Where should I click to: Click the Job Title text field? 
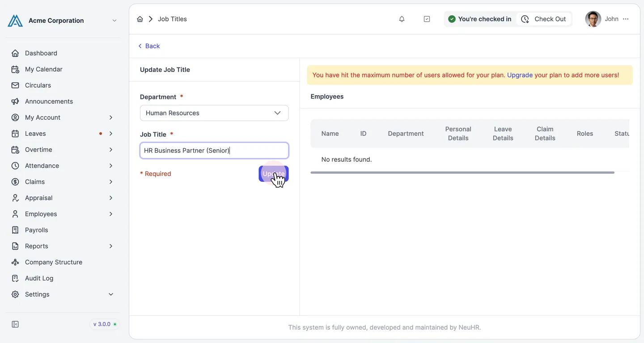point(214,151)
